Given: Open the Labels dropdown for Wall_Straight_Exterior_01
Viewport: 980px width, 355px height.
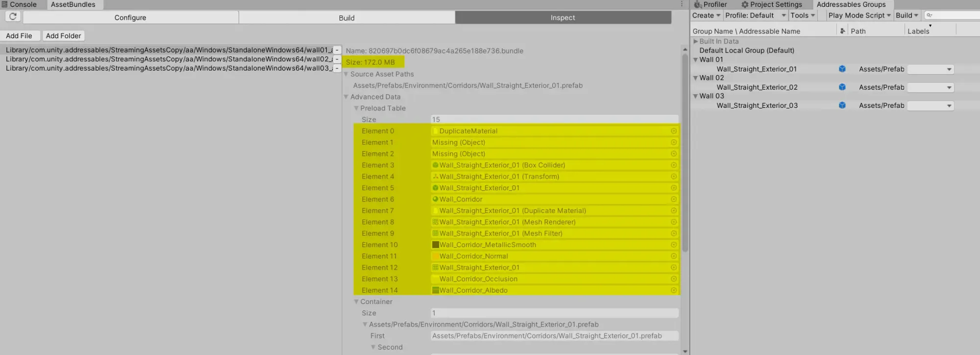Looking at the screenshot, I should point(931,70).
